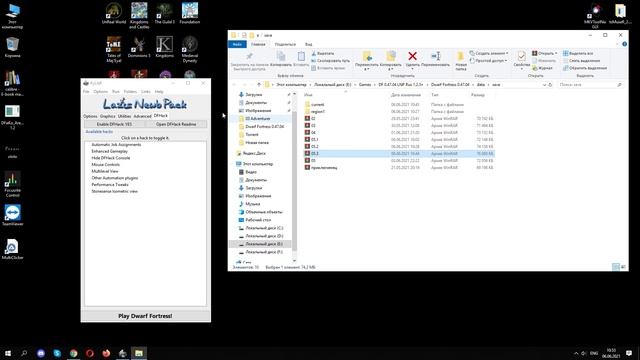This screenshot has width=640, height=360.
Task: Click the taskbar search magnifier icon
Action: click(24, 353)
